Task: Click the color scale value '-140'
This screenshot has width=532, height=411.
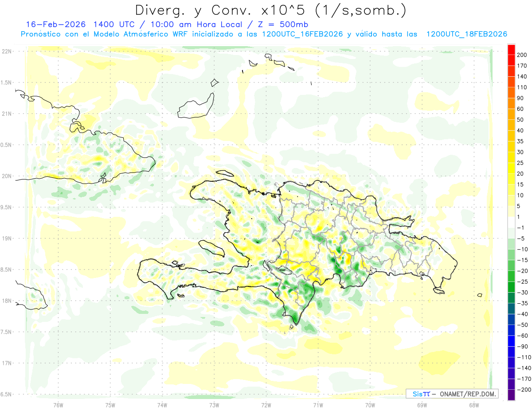Action: tap(525, 368)
